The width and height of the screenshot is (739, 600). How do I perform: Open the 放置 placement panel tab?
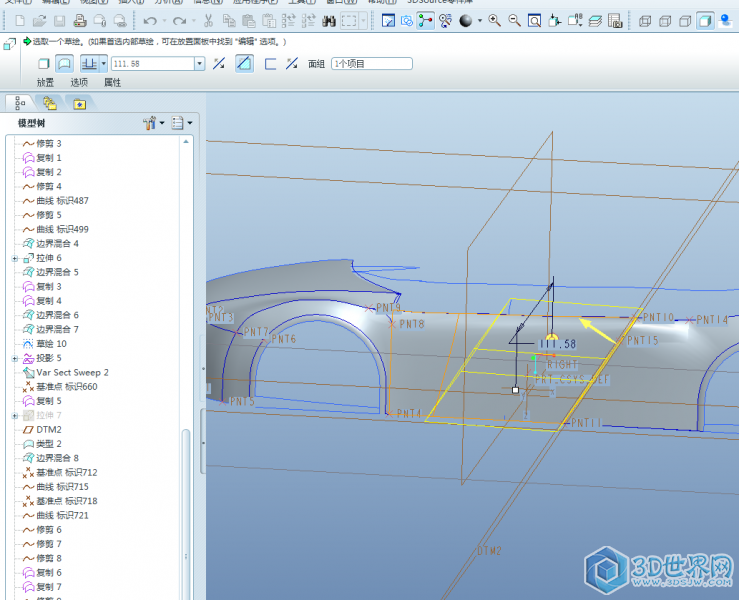45,82
